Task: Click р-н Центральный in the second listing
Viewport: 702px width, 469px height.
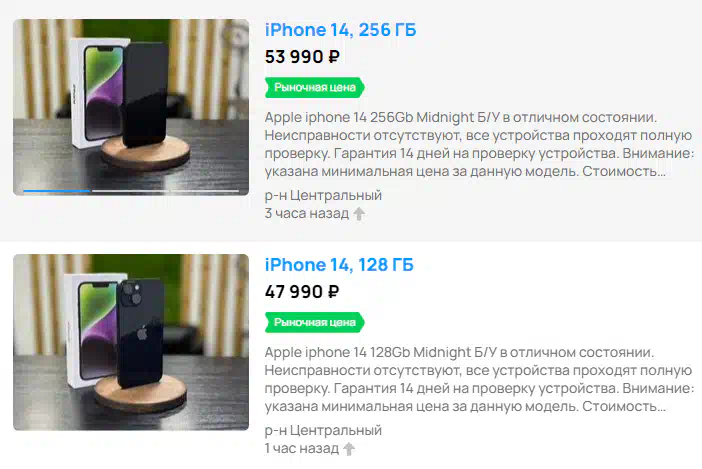Action: pos(323,431)
